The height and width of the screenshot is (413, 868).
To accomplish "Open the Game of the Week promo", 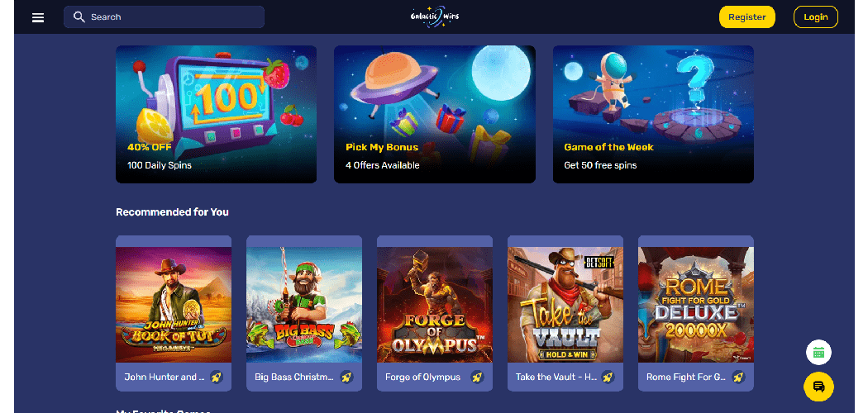I will 653,114.
